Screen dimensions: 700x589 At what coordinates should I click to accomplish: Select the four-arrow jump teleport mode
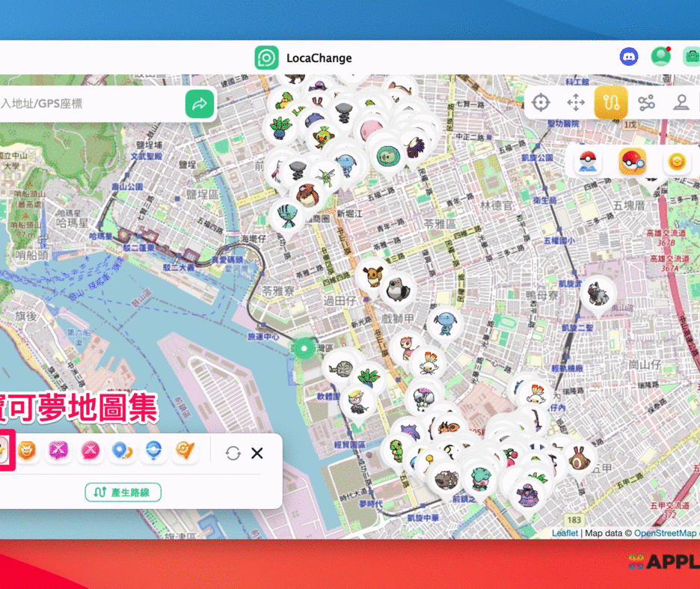click(x=575, y=103)
